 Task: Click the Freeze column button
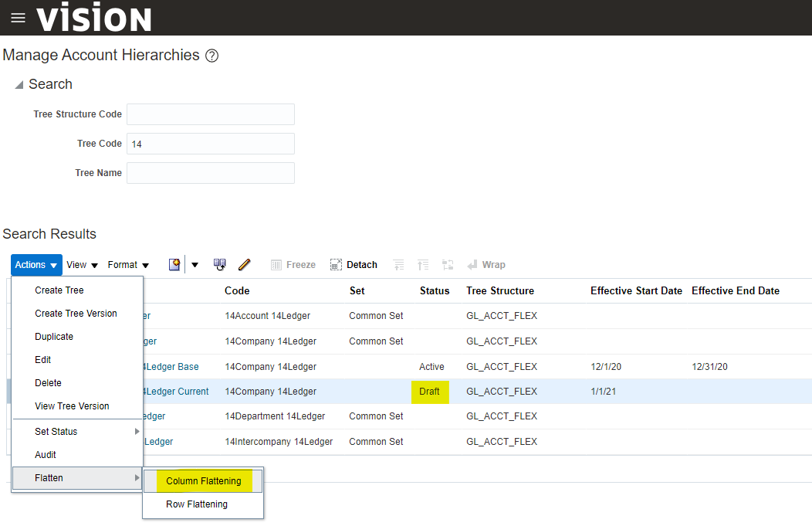point(293,265)
